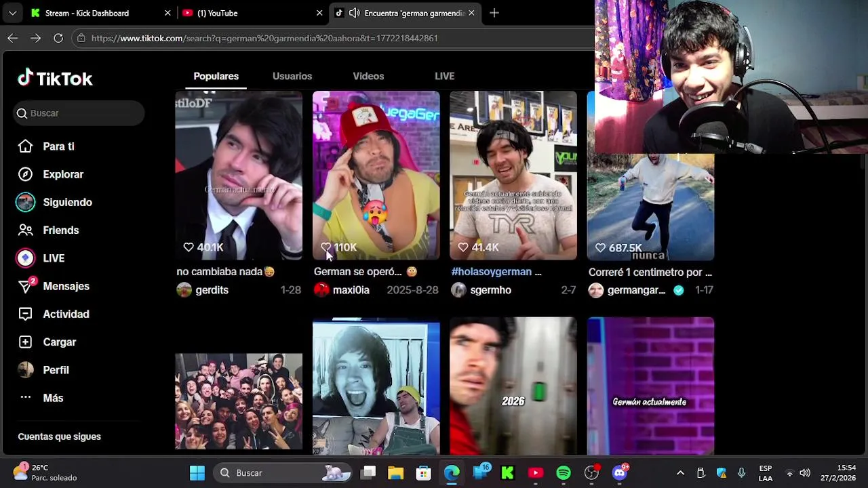Click the Cargar upload icon
The height and width of the screenshot is (488, 868).
[x=25, y=342]
